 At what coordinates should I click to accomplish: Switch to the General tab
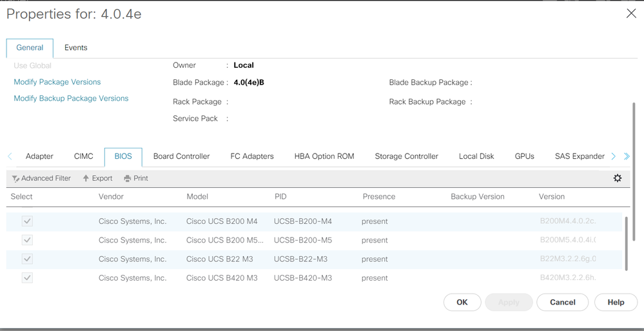tap(30, 48)
